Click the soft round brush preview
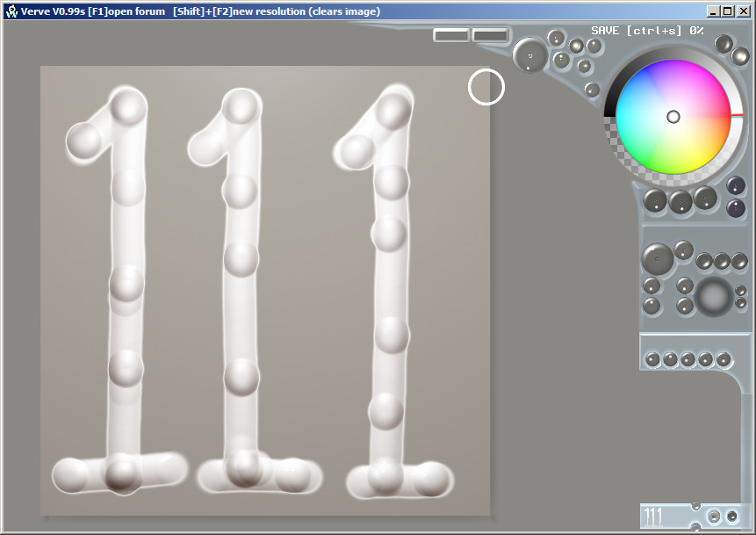This screenshot has height=535, width=756. coord(715,296)
